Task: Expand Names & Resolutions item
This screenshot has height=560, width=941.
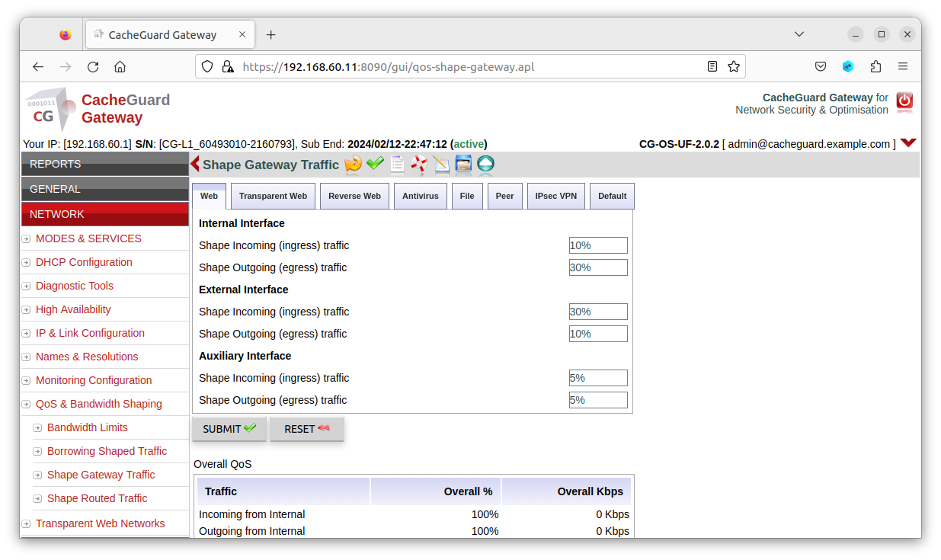Action: click(87, 357)
